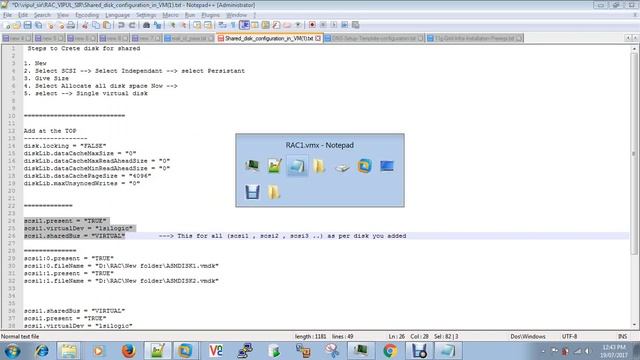Click the INS insert mode indicator

pyautogui.click(x=622, y=337)
